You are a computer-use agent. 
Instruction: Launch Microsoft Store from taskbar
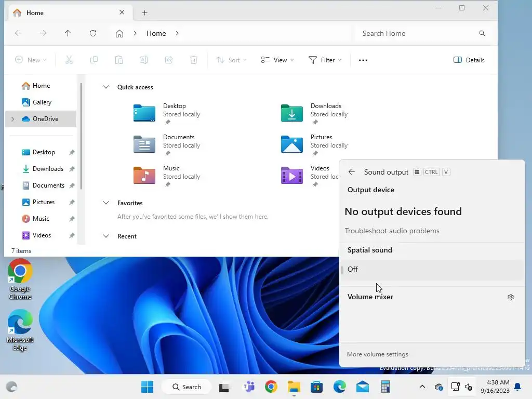pos(316,387)
